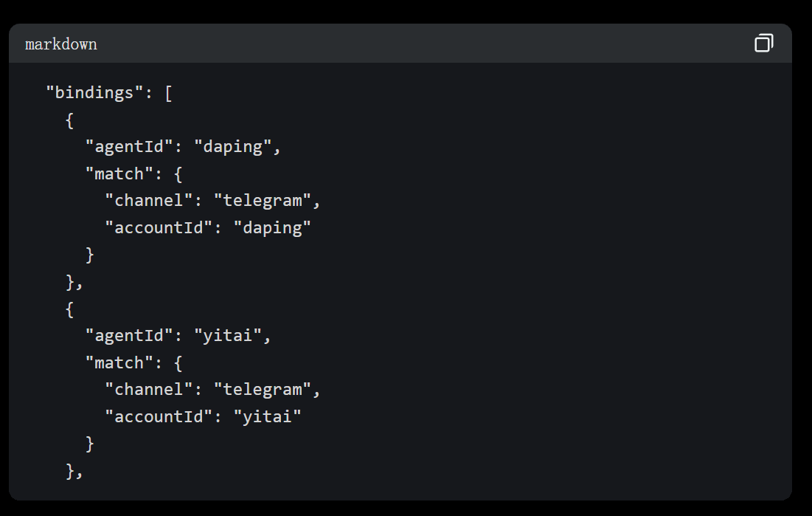Click the second "telegram" value
812x516 pixels.
coord(263,390)
